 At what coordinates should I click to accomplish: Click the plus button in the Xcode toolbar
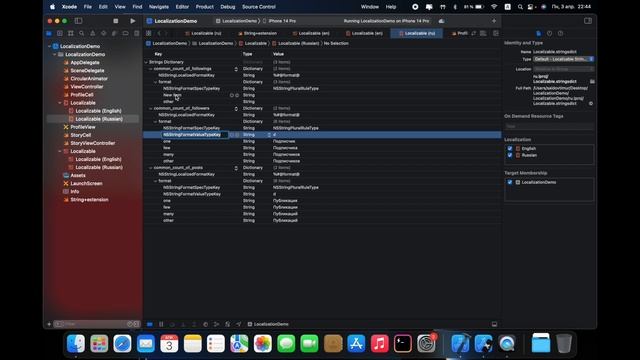point(494,21)
